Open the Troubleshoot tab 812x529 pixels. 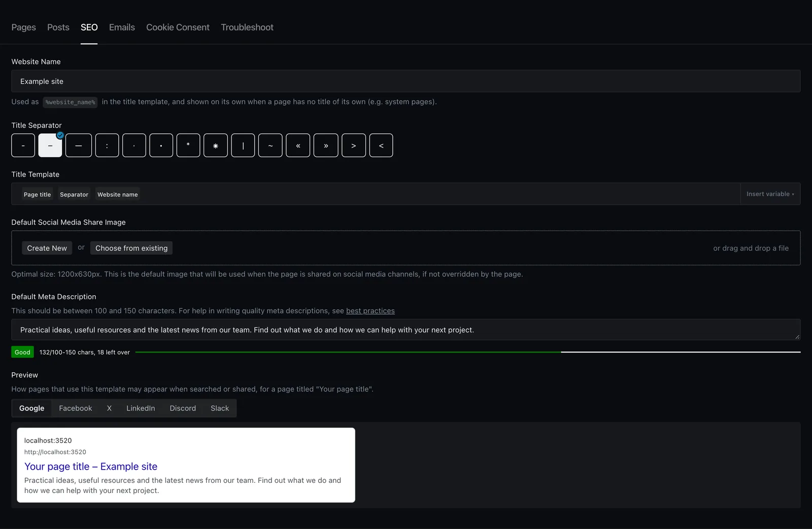pos(247,27)
